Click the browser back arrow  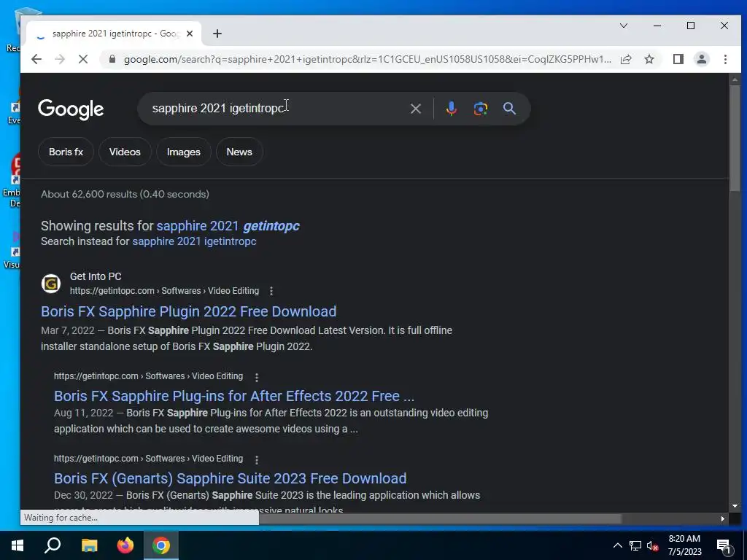36,59
